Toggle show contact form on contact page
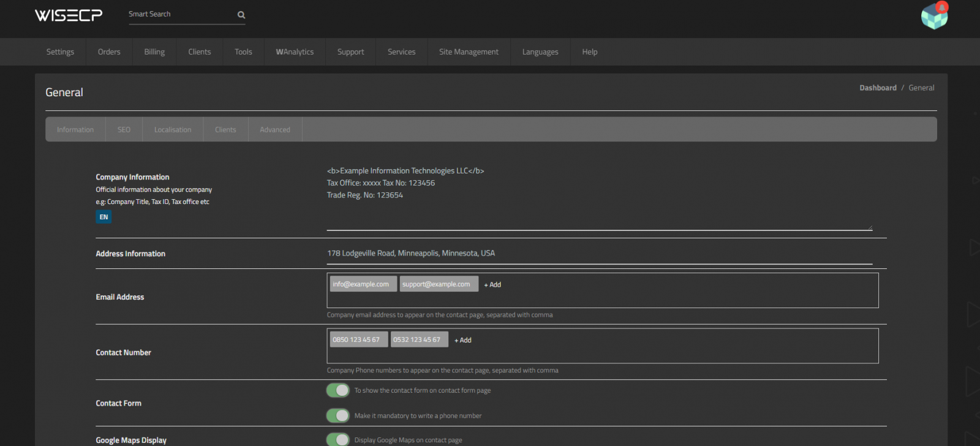 [338, 390]
